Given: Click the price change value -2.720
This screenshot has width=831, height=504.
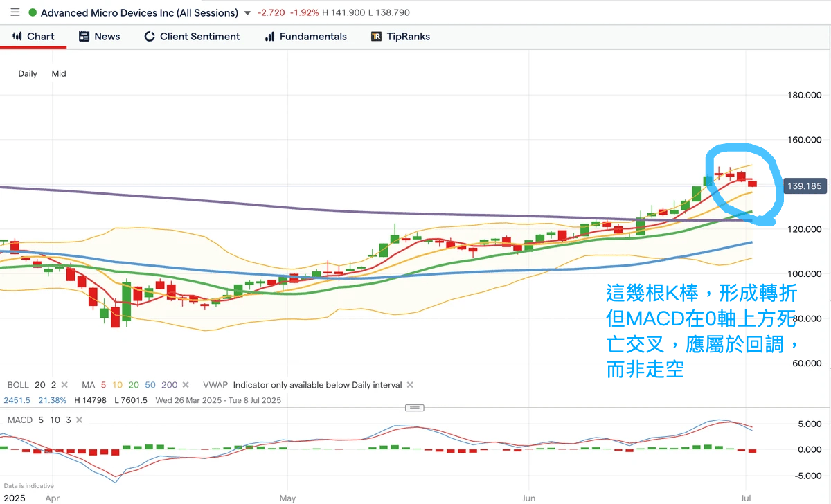Looking at the screenshot, I should click(270, 13).
